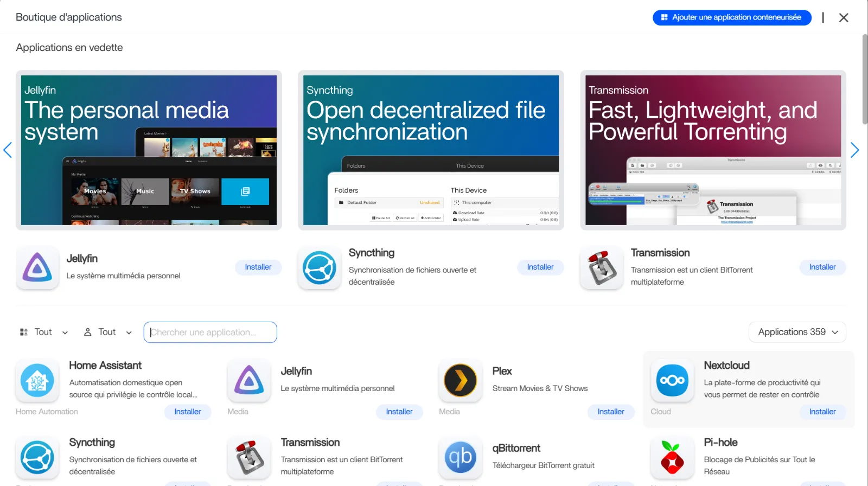Click the qBittorrent app icon
The height and width of the screenshot is (486, 868).
pos(460,457)
